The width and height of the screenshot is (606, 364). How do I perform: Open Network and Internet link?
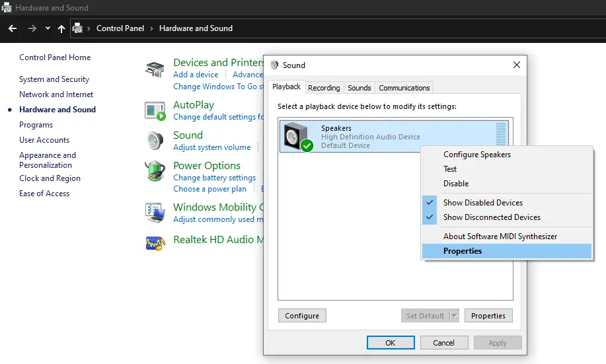pos(56,94)
